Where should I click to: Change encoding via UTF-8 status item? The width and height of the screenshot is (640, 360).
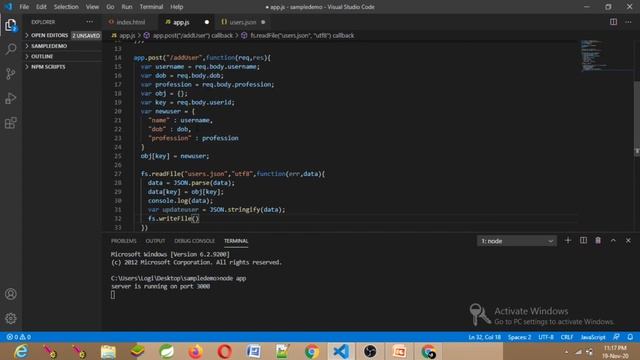click(x=546, y=337)
